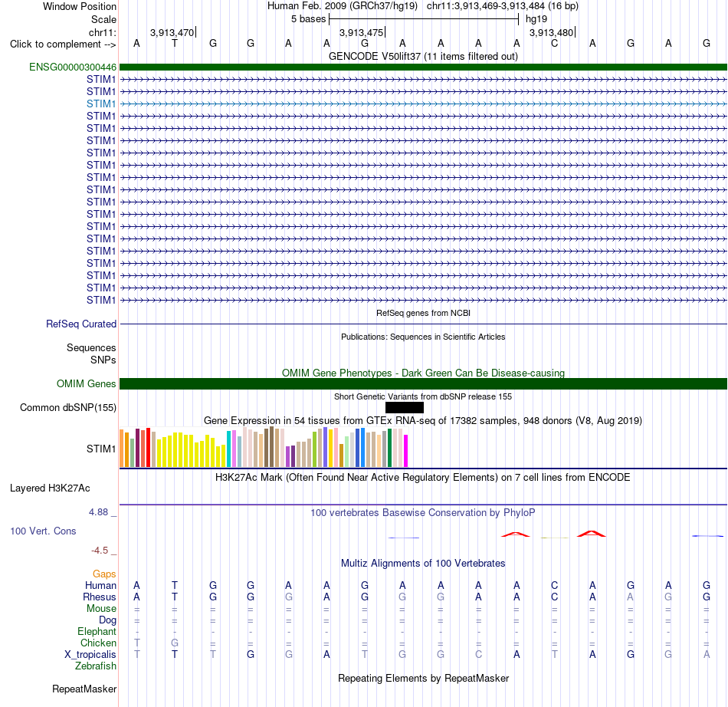Click the OMIM Gene Phenotypes track title
The width and height of the screenshot is (728, 707).
coord(423,373)
